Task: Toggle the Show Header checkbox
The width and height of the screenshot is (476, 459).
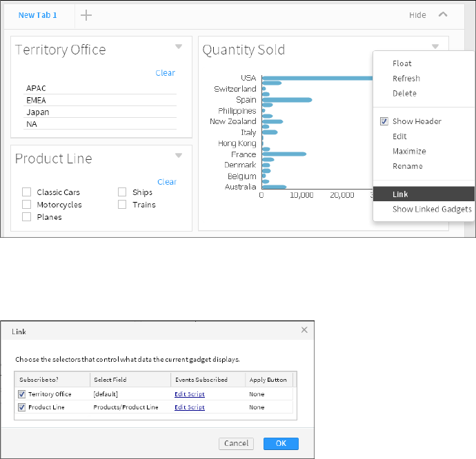Action: click(x=384, y=121)
